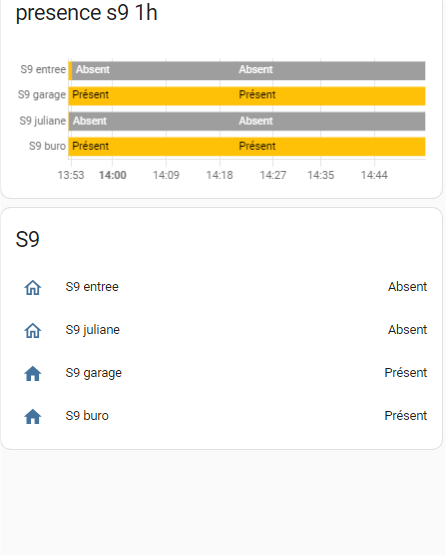This screenshot has width=446, height=556.
Task: Click the filled home icon for S9 buro
Action: tap(33, 416)
